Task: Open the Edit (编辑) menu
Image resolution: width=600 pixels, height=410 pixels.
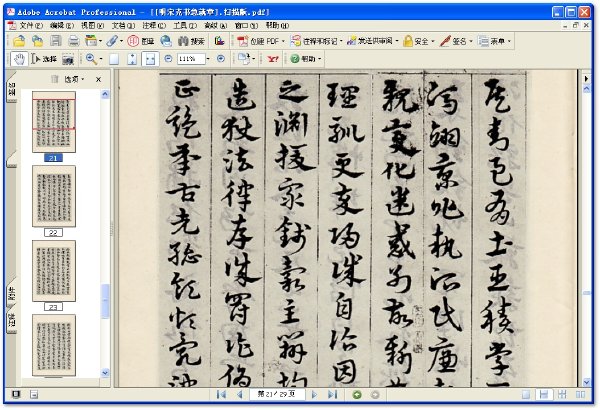Action: [x=62, y=25]
